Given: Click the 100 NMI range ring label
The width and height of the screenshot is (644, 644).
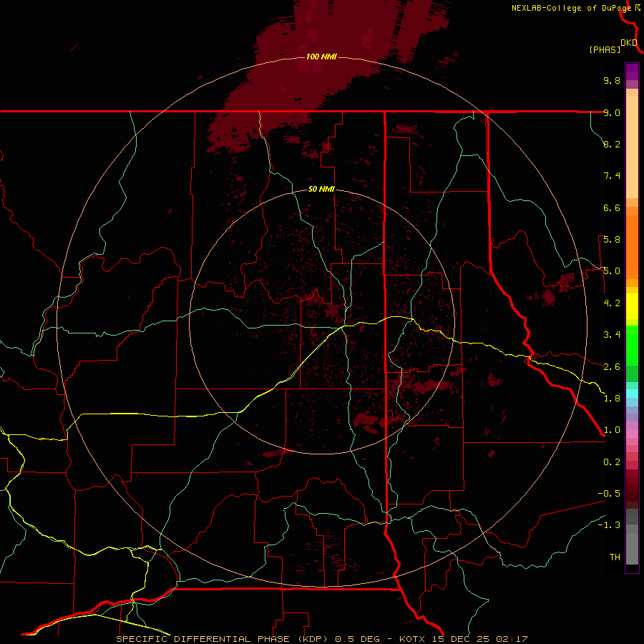Looking at the screenshot, I should click(x=321, y=57).
